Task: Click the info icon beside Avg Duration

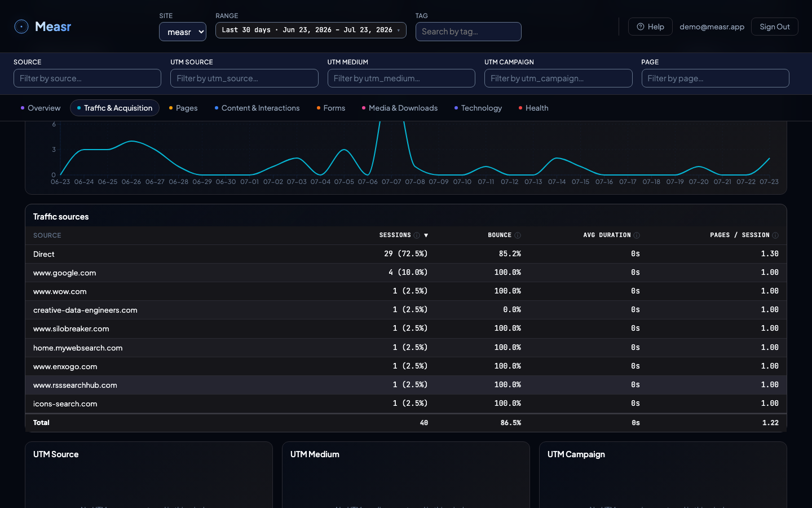Action: click(637, 235)
